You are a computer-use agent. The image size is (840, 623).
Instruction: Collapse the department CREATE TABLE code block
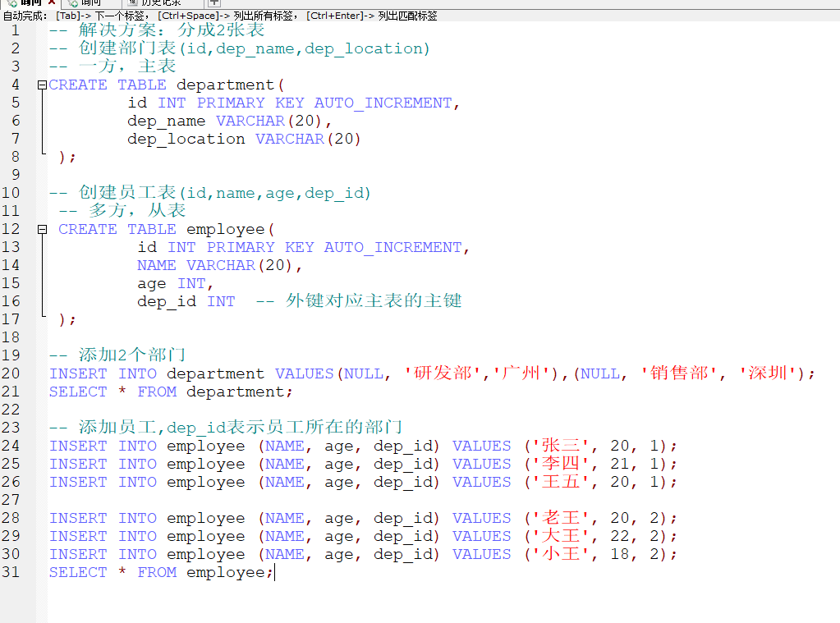tap(41, 85)
